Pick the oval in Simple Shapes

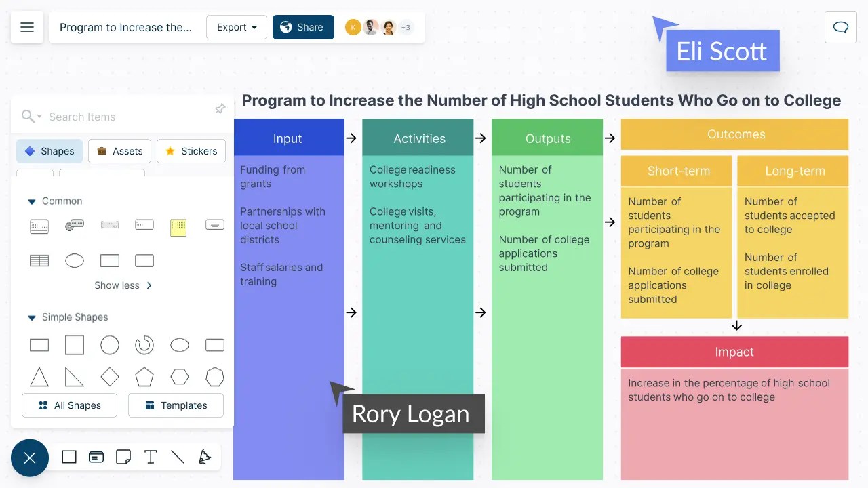coord(180,345)
